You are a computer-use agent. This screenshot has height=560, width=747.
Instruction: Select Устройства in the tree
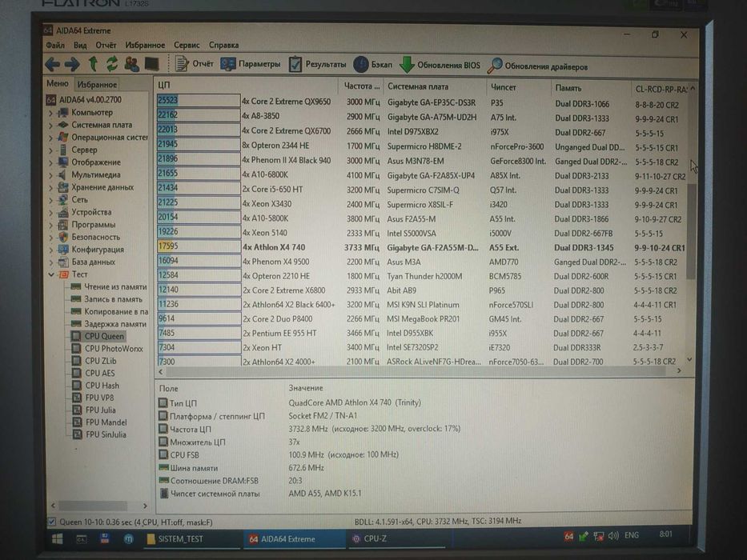tap(91, 212)
